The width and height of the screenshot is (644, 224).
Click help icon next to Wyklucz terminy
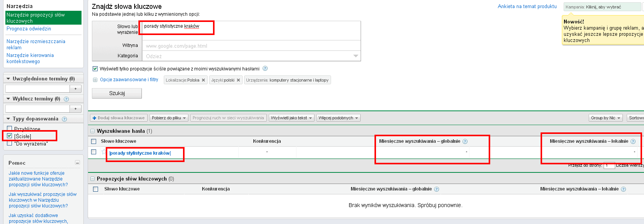coord(66,99)
